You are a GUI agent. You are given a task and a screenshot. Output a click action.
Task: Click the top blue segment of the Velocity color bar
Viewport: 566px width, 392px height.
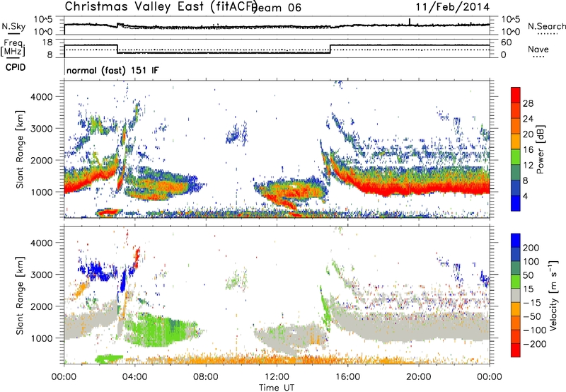[x=516, y=241]
